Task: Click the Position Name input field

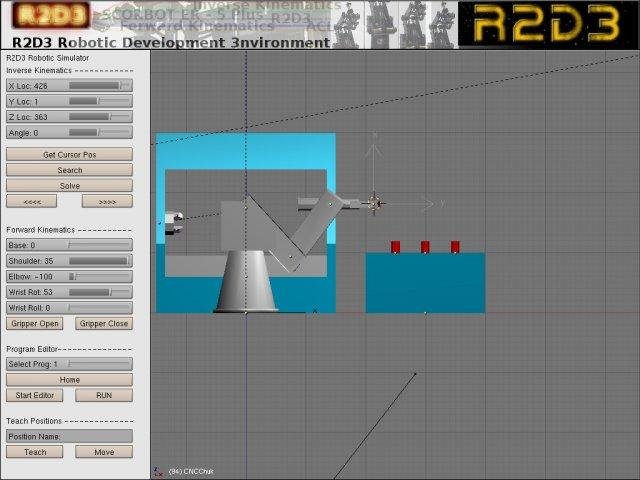Action: point(69,436)
